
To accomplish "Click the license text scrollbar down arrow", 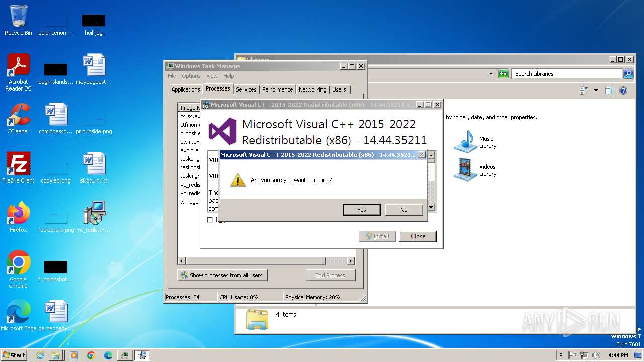I will tap(431, 207).
